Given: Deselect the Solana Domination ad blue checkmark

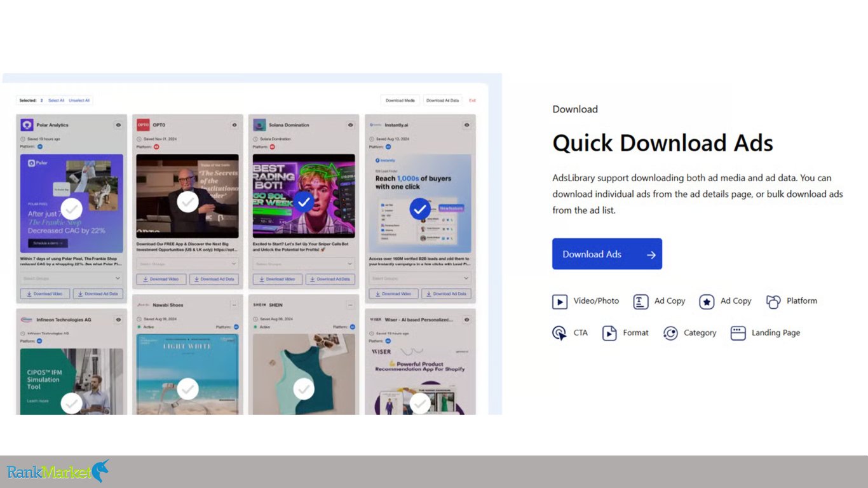Looking at the screenshot, I should coord(304,202).
